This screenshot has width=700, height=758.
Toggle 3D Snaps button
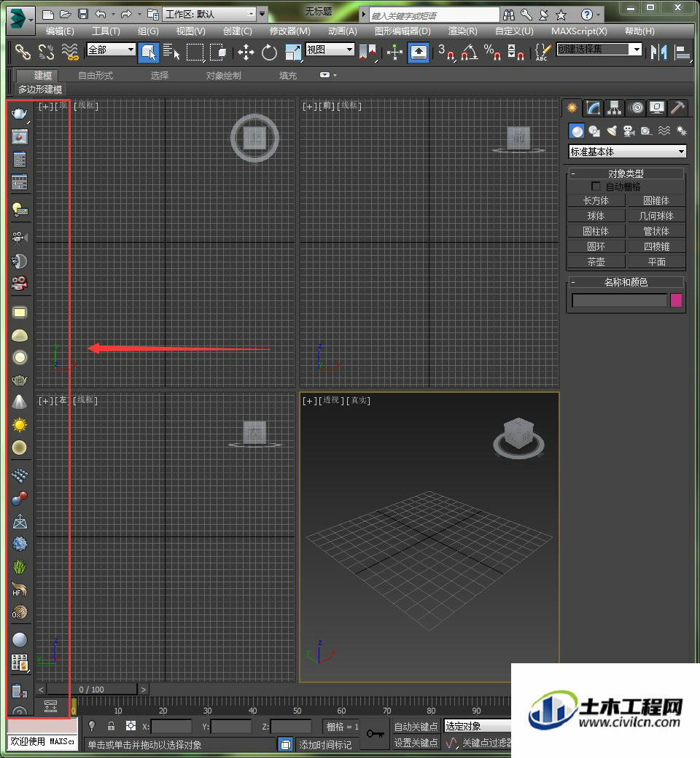click(448, 52)
